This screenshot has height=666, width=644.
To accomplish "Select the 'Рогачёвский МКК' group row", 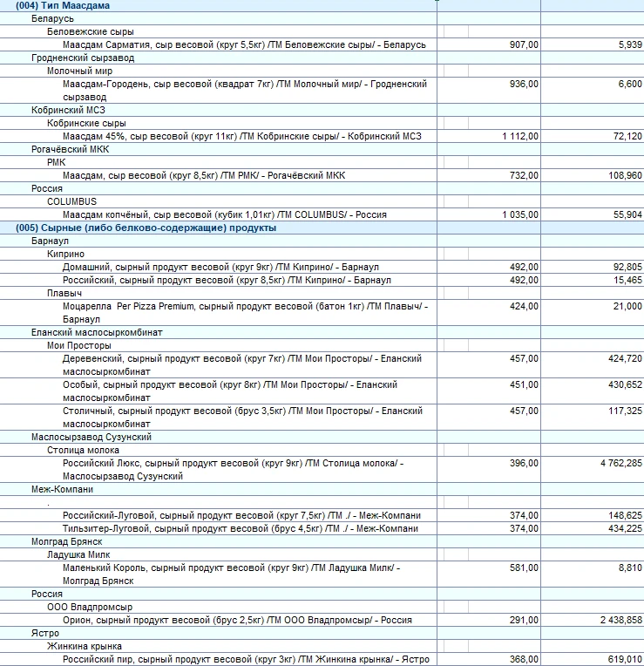I will pyautogui.click(x=70, y=149).
